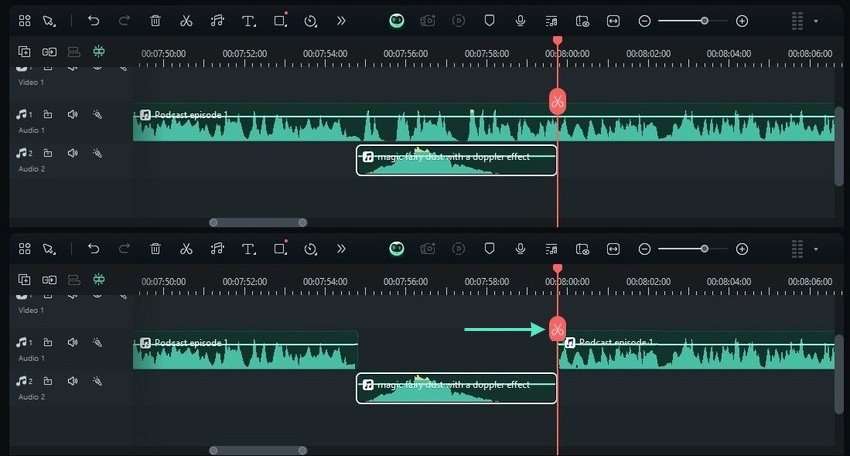Click zoom-to-fit icon in bottom toolbar
The image size is (850, 456).
click(613, 249)
